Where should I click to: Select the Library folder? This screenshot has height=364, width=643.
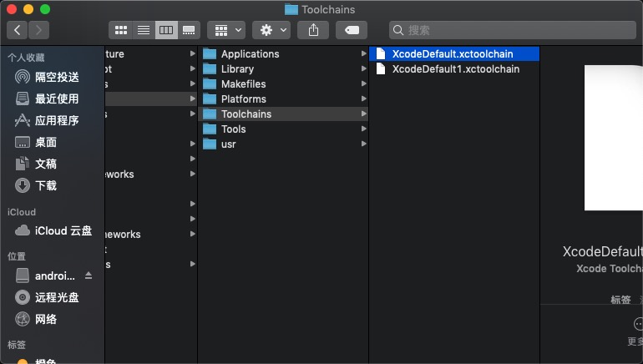[283, 68]
